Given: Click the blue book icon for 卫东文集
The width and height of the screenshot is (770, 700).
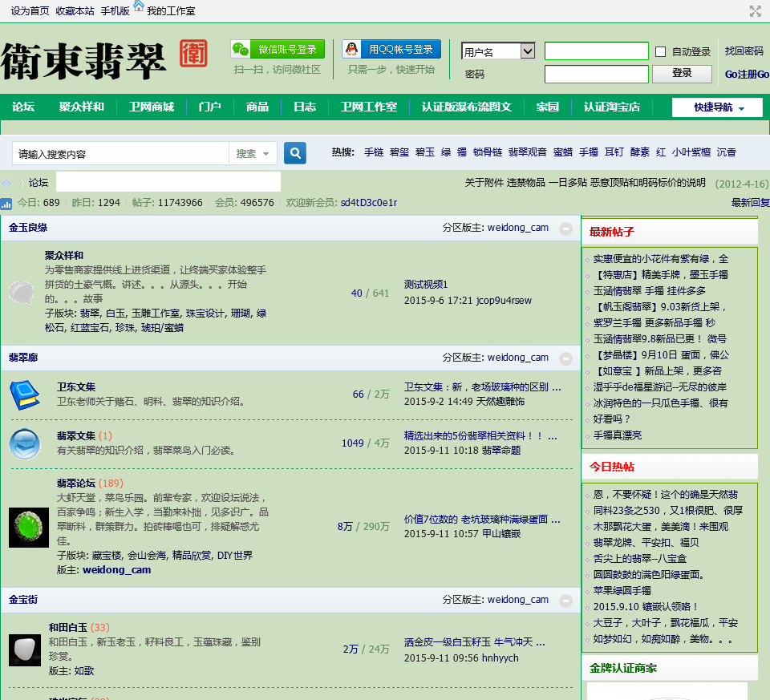Looking at the screenshot, I should tap(24, 395).
